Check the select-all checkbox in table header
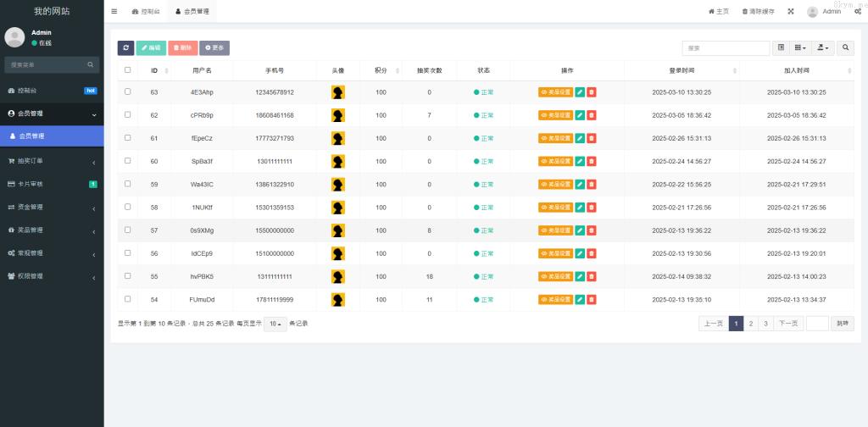The width and height of the screenshot is (868, 427). 128,70
